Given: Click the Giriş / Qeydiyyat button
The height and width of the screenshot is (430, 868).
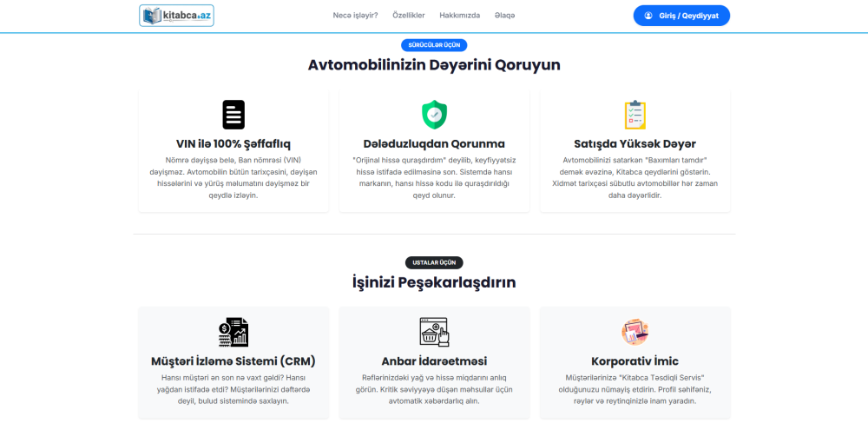Looking at the screenshot, I should point(681,16).
